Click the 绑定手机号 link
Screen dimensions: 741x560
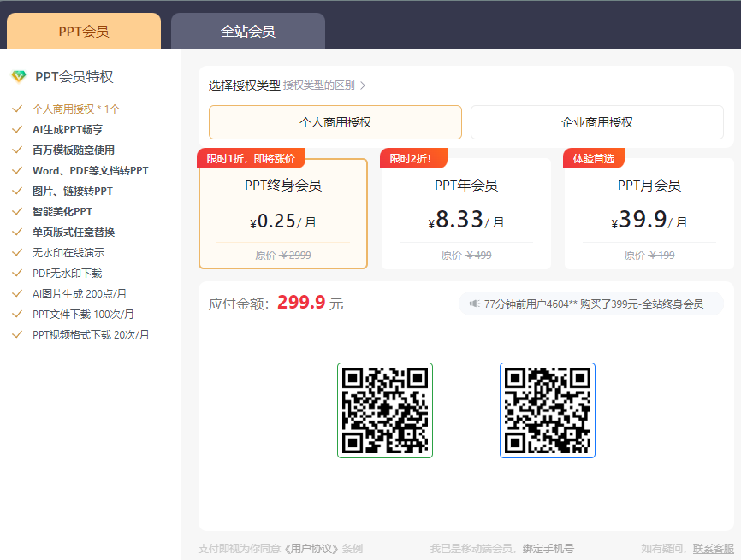(x=548, y=549)
